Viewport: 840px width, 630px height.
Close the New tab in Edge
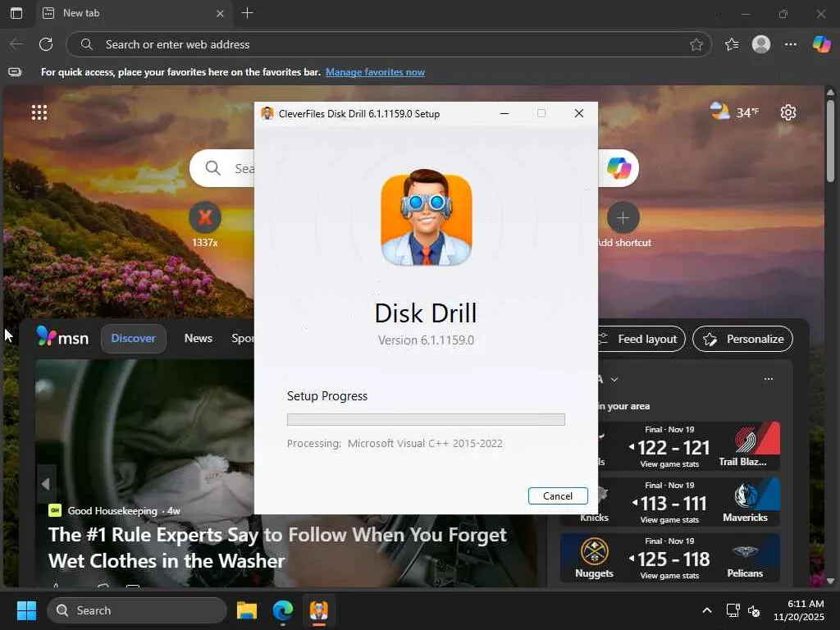click(x=220, y=13)
